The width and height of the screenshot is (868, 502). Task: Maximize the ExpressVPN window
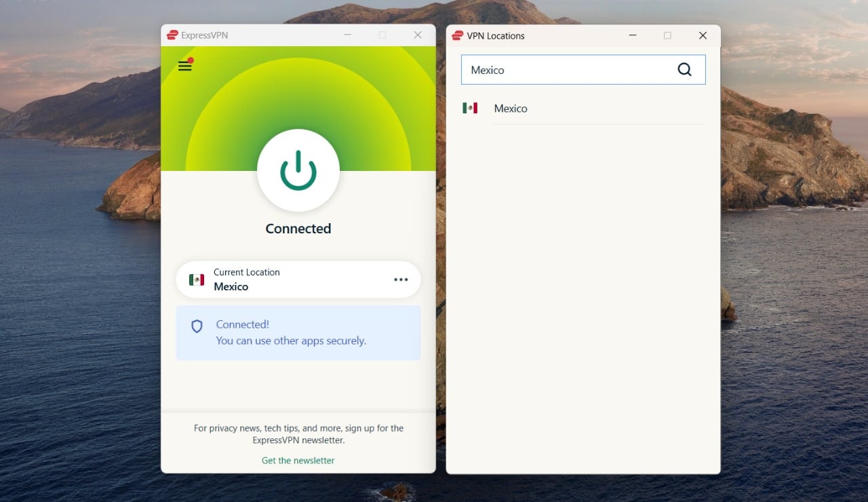382,34
